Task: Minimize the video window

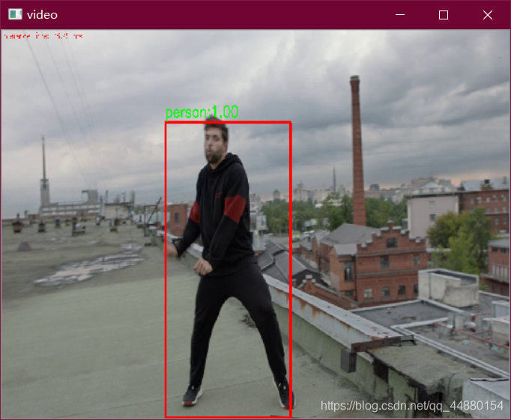Action: [x=400, y=15]
